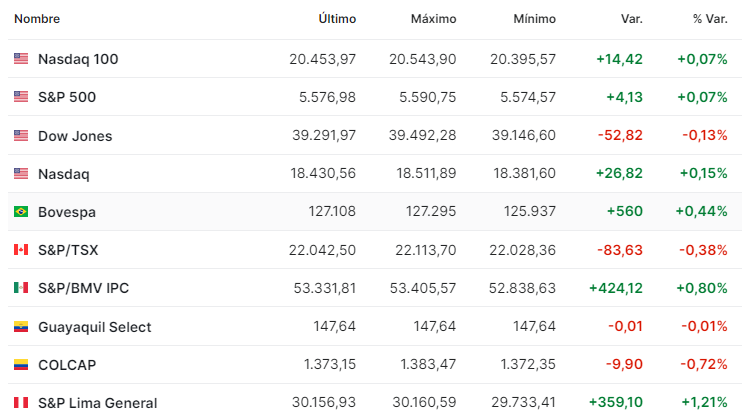Click the Mexico flag beside S&P/BMV IPC
This screenshot has height=418, width=742.
[x=21, y=287]
